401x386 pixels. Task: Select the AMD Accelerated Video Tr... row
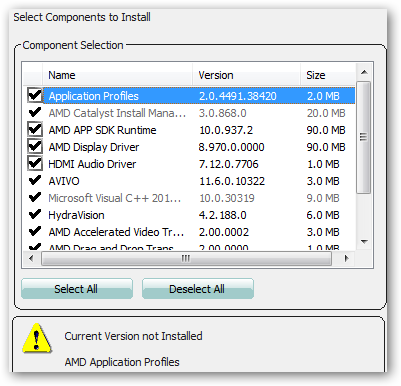tap(190, 232)
